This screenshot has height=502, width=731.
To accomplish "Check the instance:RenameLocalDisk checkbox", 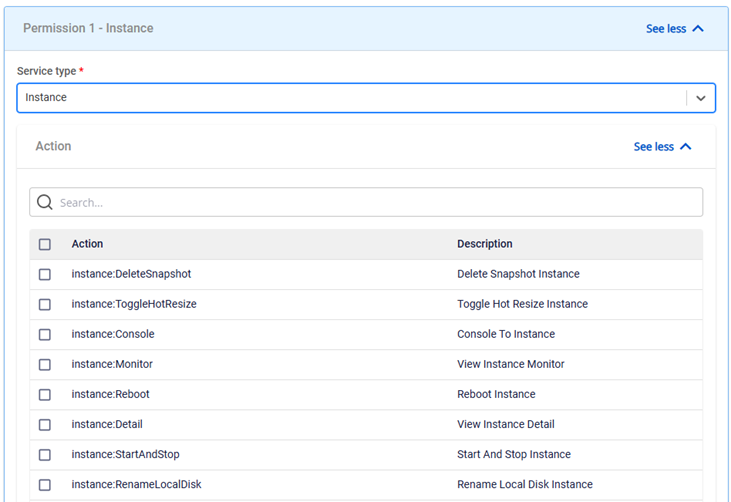I will pos(45,484).
